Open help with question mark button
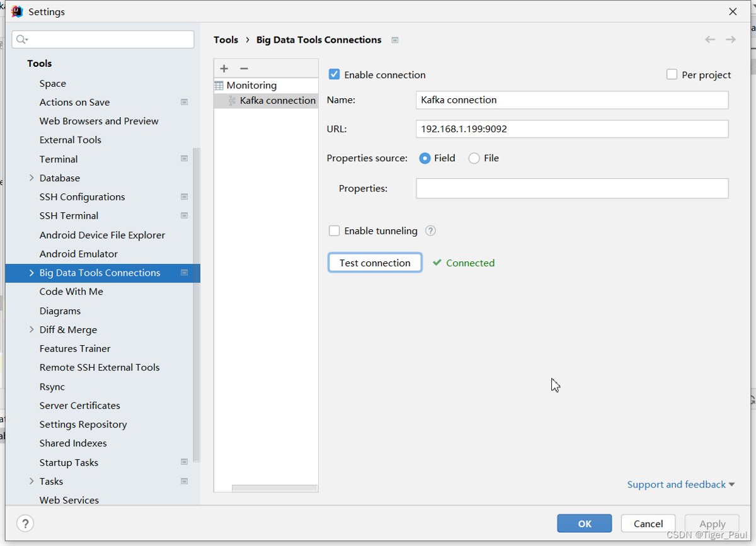The width and height of the screenshot is (756, 546). [x=25, y=523]
